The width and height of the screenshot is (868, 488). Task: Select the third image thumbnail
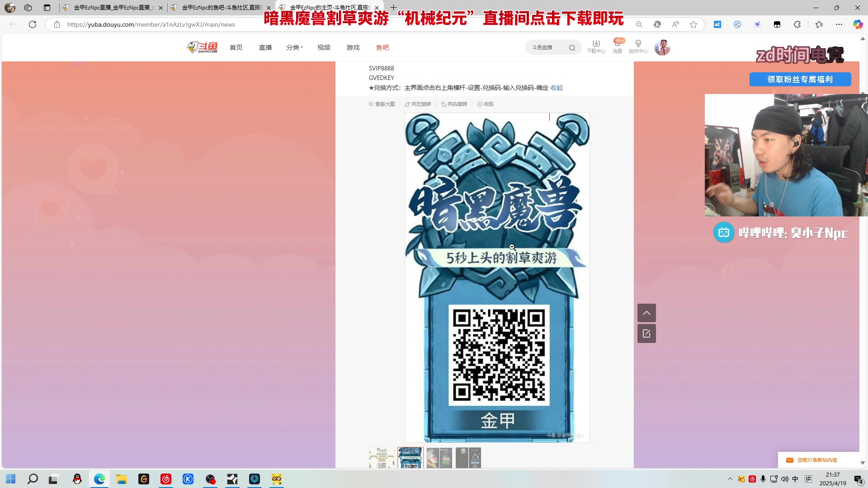[x=439, y=458]
